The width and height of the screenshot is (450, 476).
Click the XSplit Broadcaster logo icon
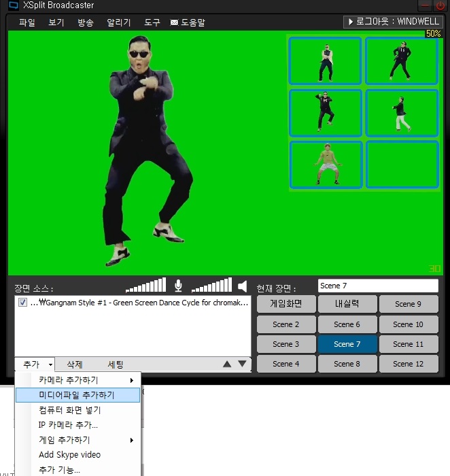click(13, 5)
